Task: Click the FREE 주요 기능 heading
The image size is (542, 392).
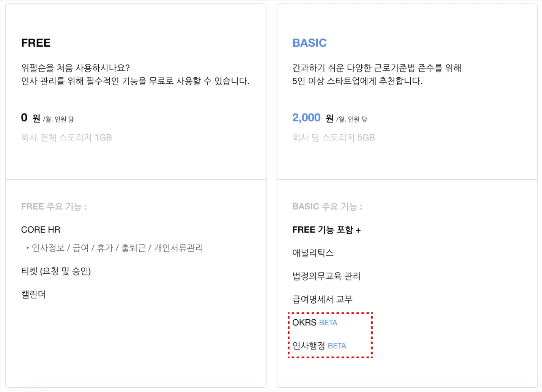Action: tap(54, 207)
